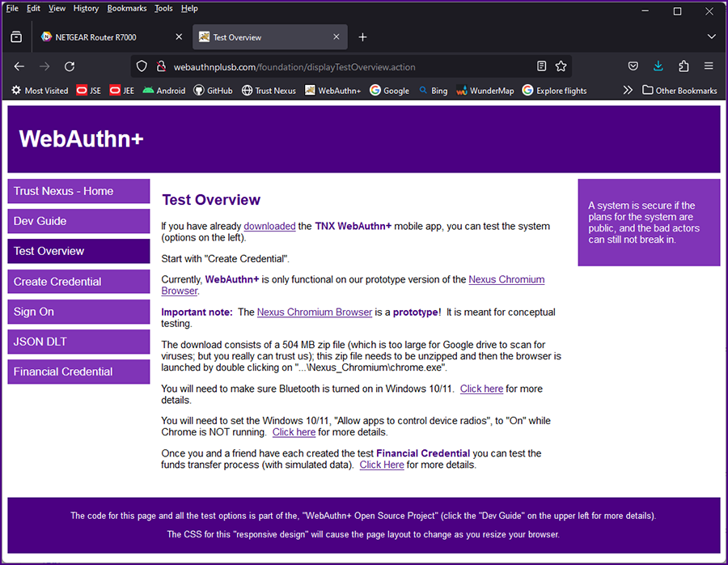
Task: Open the Financial Credential sidebar button
Action: click(x=78, y=372)
